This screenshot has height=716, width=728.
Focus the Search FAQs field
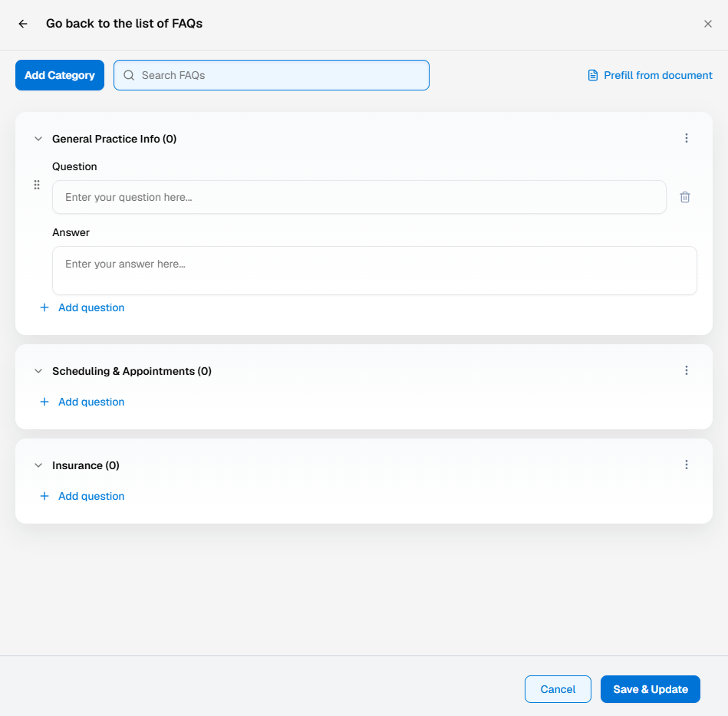[280, 75]
